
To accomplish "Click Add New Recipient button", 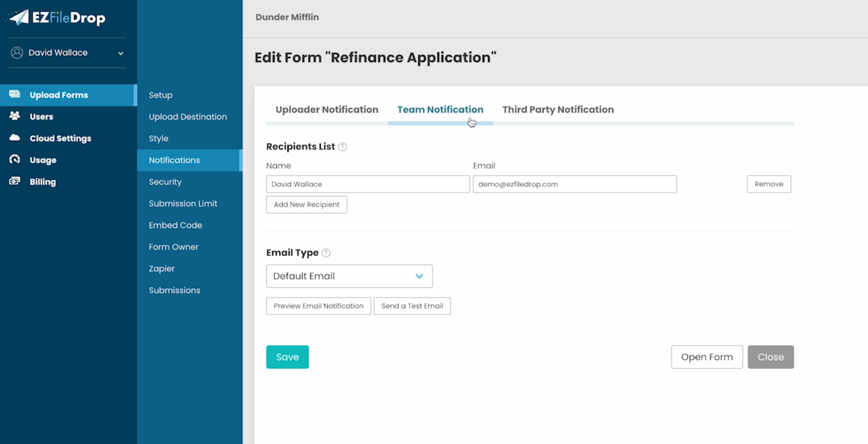I will 307,204.
